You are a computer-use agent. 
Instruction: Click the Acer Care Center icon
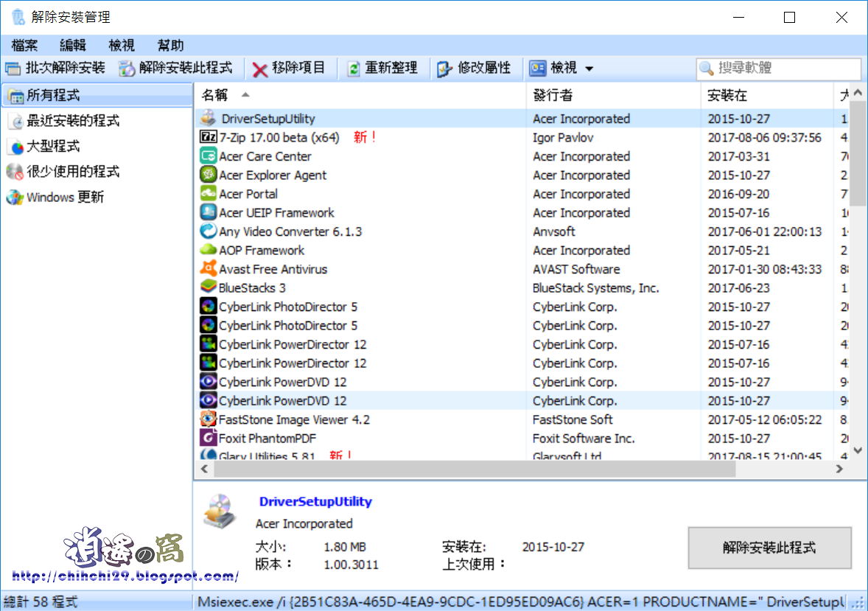point(208,156)
